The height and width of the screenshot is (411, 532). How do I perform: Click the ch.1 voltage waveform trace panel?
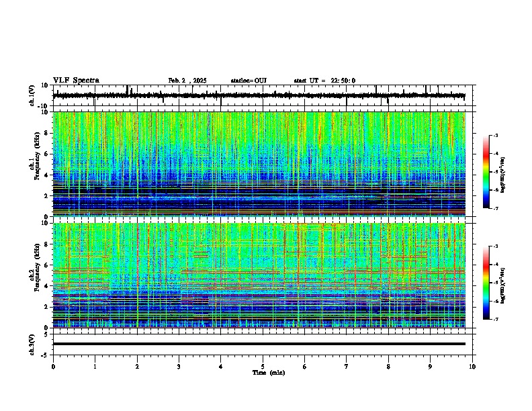pyautogui.click(x=264, y=95)
